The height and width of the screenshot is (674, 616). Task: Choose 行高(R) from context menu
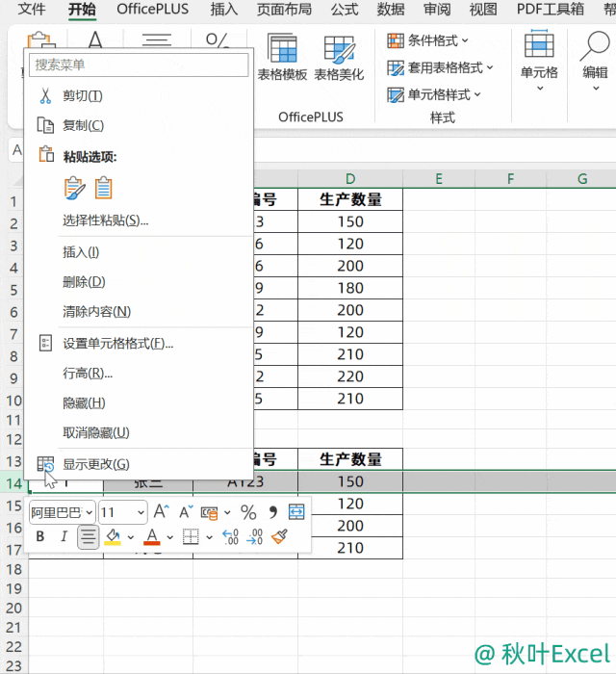click(x=88, y=374)
